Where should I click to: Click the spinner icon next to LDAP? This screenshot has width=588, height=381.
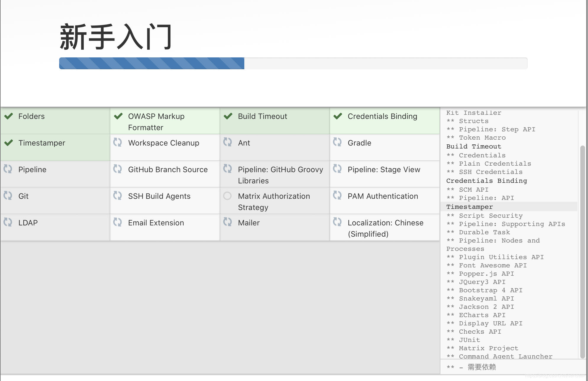8,222
